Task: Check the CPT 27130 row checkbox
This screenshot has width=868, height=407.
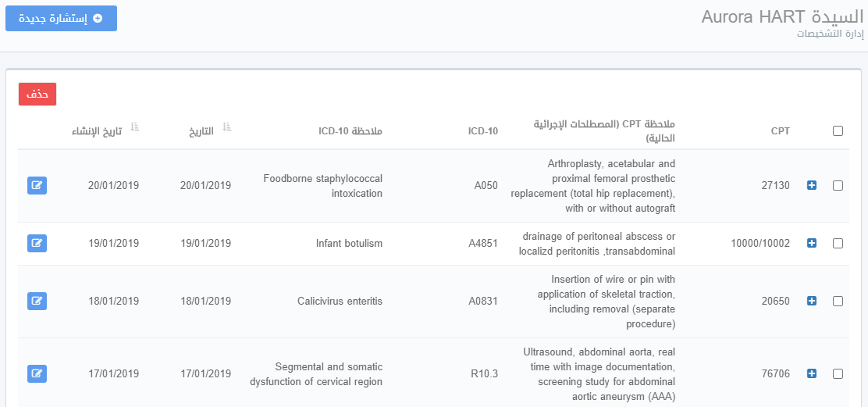Action: (x=838, y=186)
